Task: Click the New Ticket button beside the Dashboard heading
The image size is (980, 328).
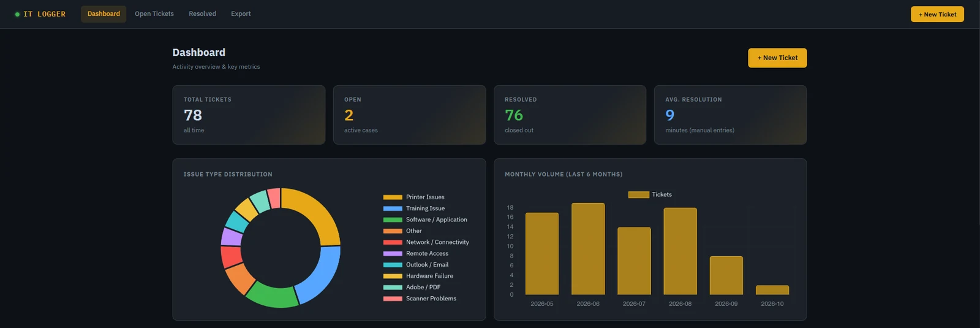Action: [777, 58]
